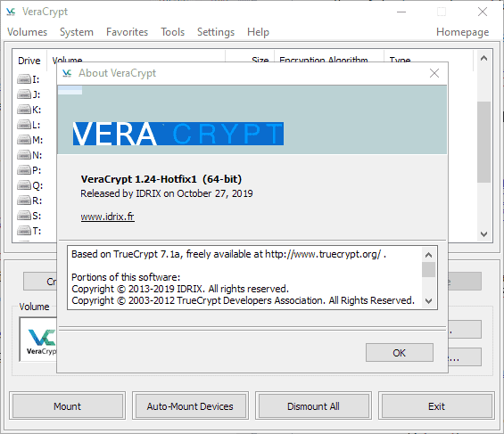
Task: Click Auto-Mount Devices button
Action: pos(190,406)
